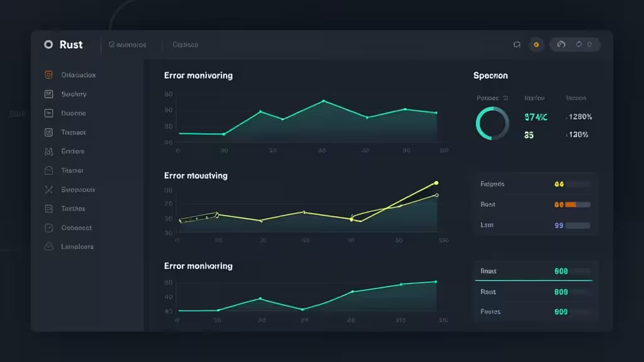This screenshot has width=644, height=362.
Task: Click the 130% value
Action: (x=577, y=134)
